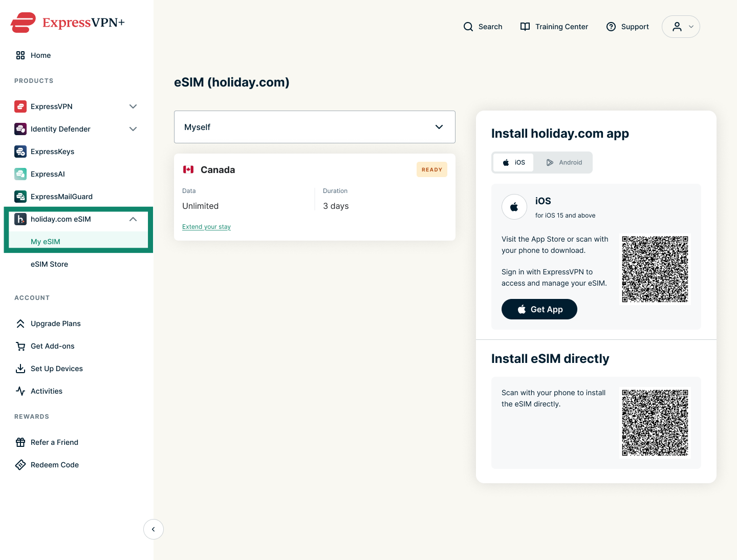737x560 pixels.
Task: Expand the Identity Defender submenu chevron
Action: [133, 129]
